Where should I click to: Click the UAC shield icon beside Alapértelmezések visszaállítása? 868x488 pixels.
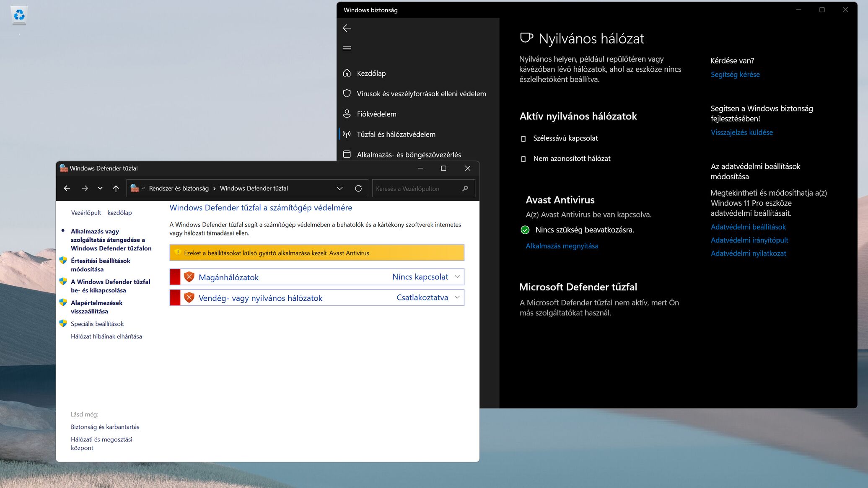63,302
